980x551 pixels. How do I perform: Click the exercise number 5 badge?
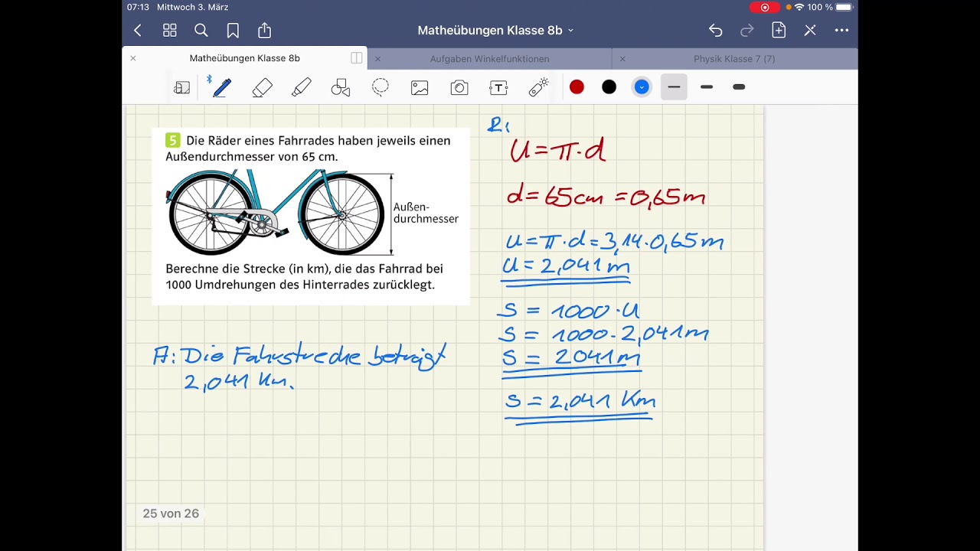[173, 140]
